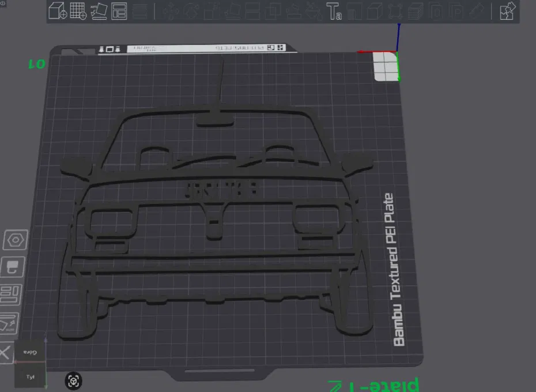Viewport: 536px width, 392px height.
Task: Click the Tył face of view cube
Action: point(30,376)
